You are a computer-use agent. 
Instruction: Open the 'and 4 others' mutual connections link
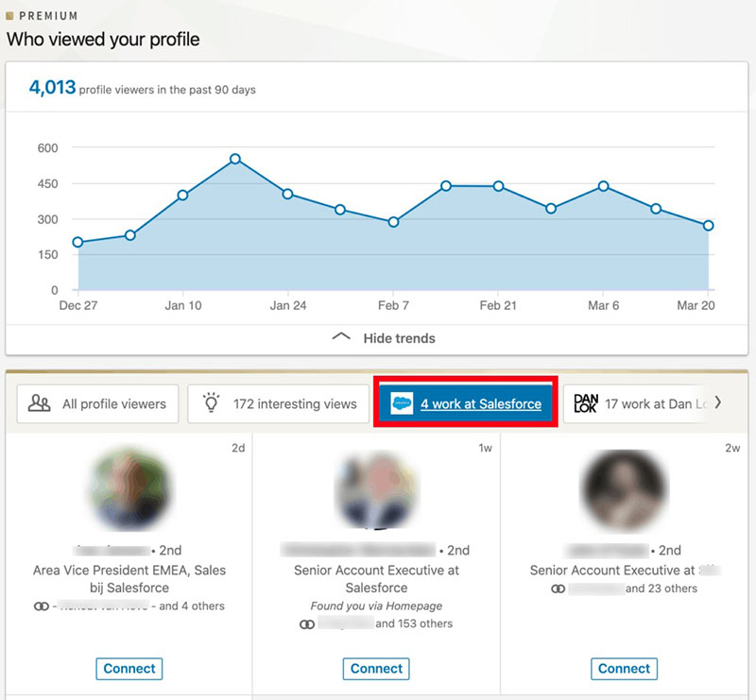point(192,606)
